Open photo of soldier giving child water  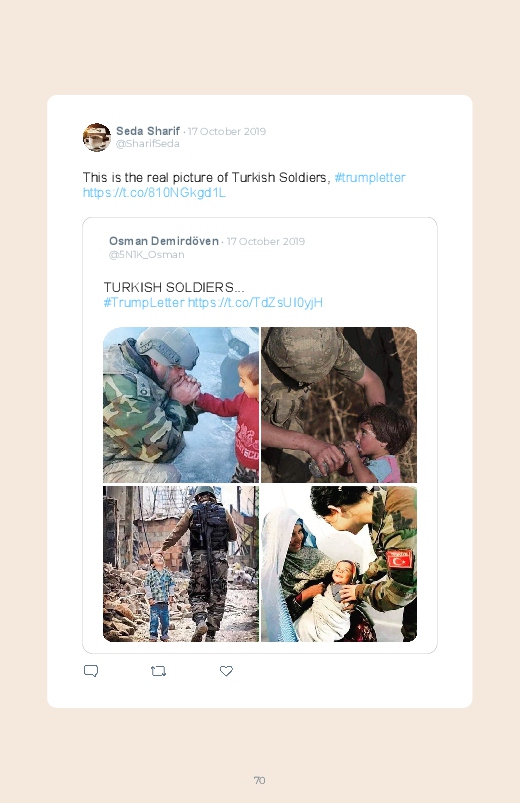pyautogui.click(x=339, y=405)
